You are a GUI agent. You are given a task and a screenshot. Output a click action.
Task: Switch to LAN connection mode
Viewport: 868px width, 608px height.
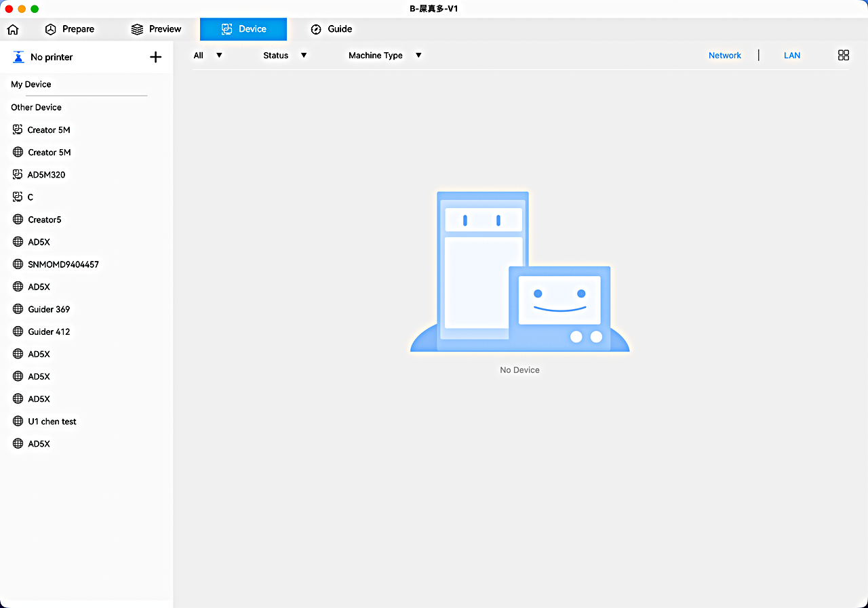(792, 56)
